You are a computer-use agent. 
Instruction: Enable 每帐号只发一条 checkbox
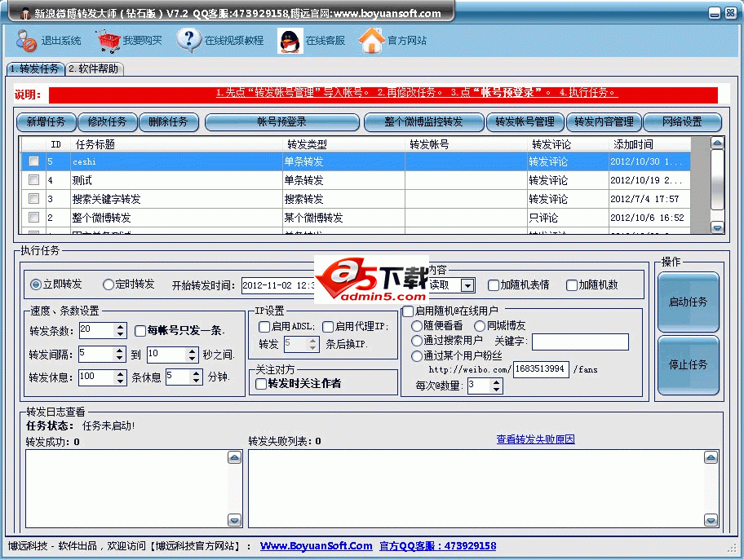pos(140,331)
